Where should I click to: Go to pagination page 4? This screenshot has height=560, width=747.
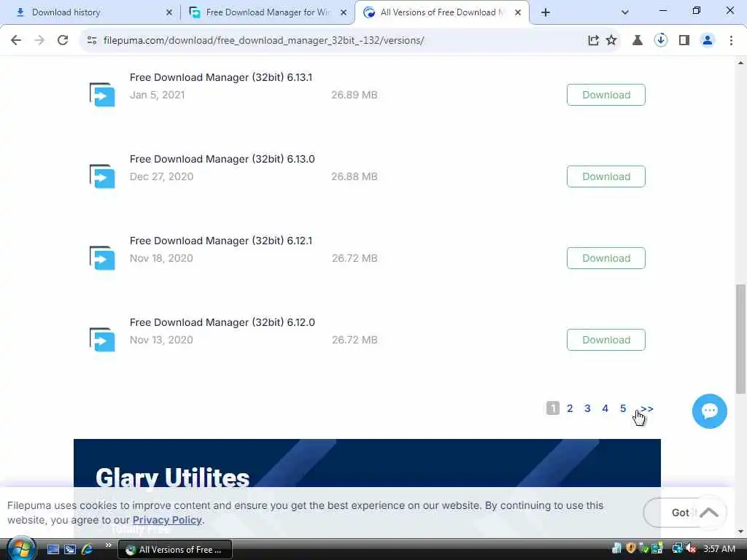605,408
